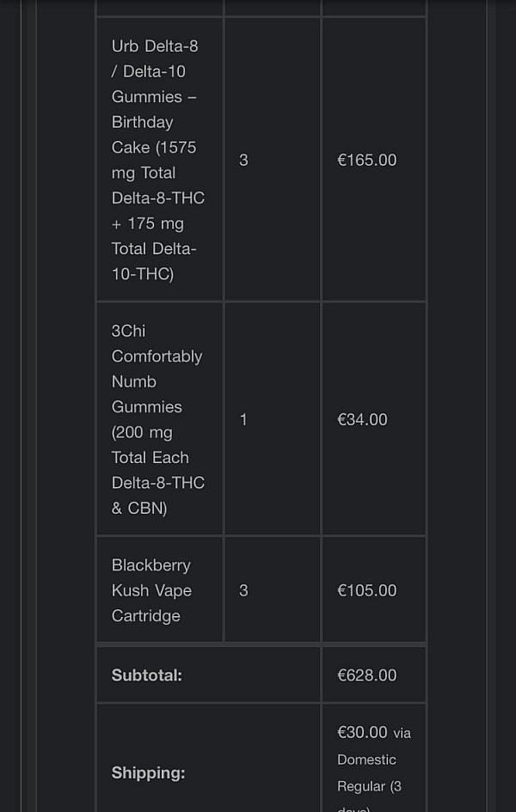Click the €165.00 price cell

367,160
